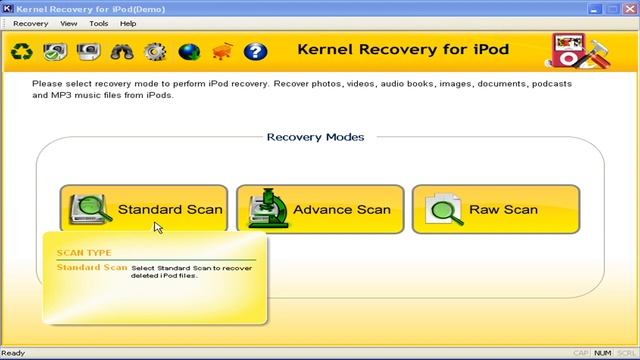Click the Advance Scan microscope icon
This screenshot has height=360, width=640.
coord(268,208)
